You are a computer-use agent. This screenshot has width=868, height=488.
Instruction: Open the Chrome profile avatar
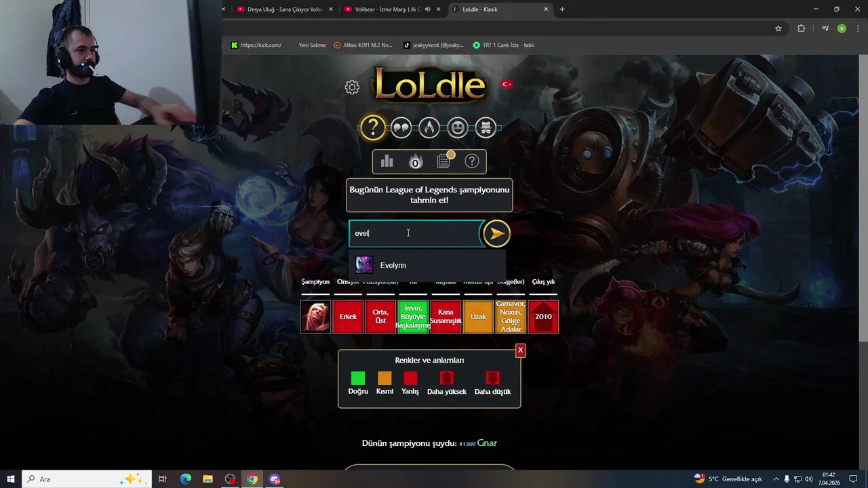(842, 28)
